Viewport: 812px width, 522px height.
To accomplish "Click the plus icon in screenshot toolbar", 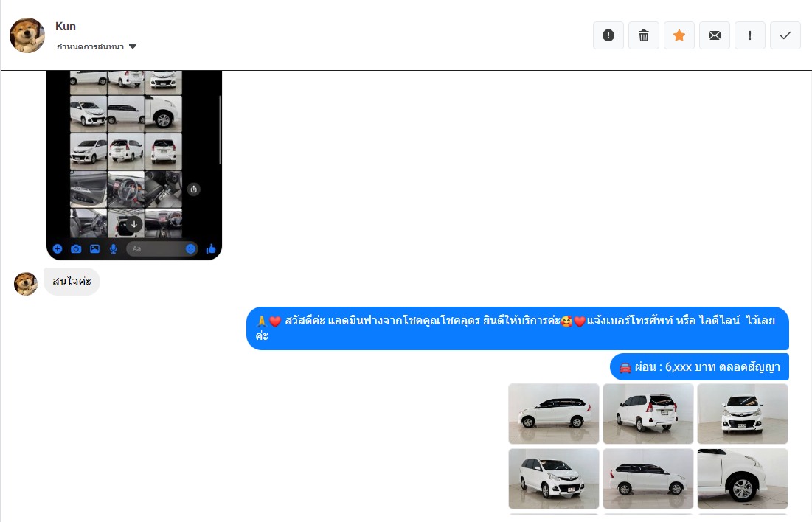I will [x=58, y=249].
